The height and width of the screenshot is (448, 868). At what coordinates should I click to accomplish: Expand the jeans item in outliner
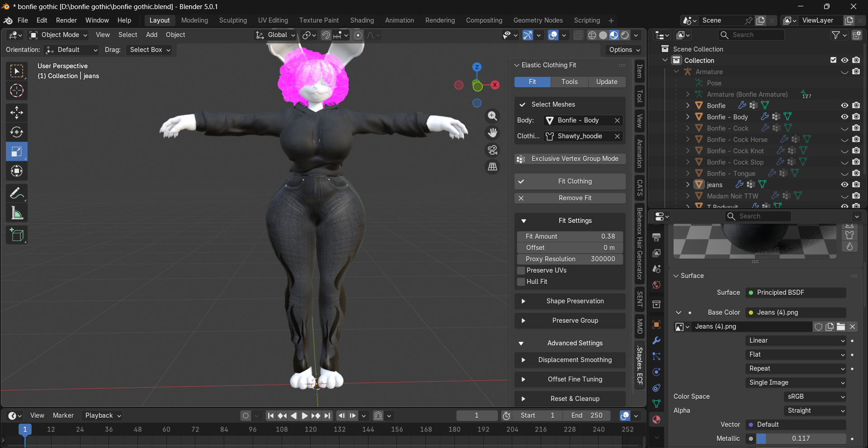pyautogui.click(x=688, y=184)
